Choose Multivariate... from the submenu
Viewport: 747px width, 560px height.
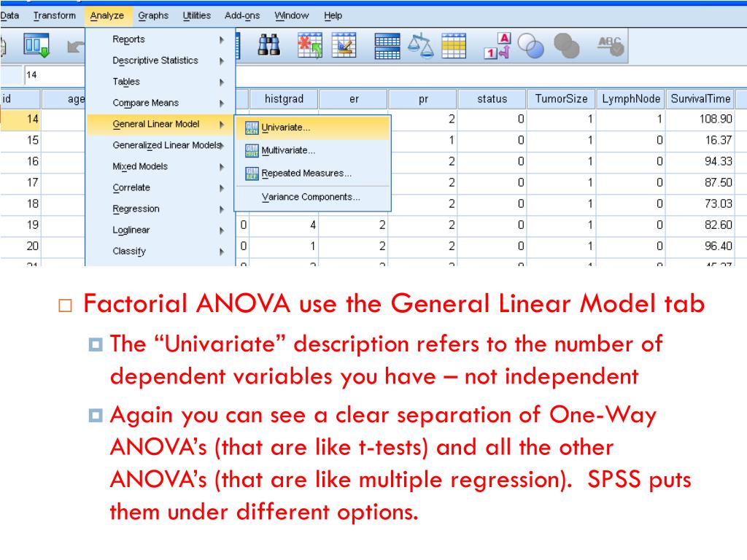[312, 150]
